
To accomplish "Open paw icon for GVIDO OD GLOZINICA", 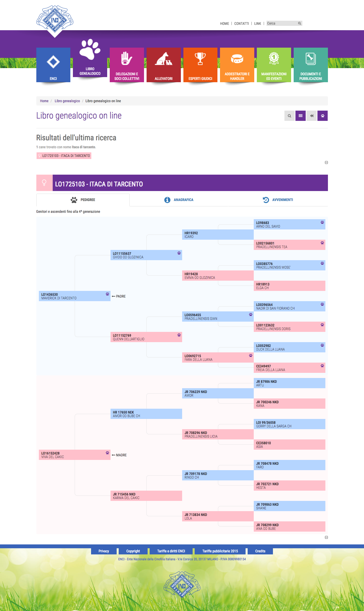I will (x=179, y=253).
